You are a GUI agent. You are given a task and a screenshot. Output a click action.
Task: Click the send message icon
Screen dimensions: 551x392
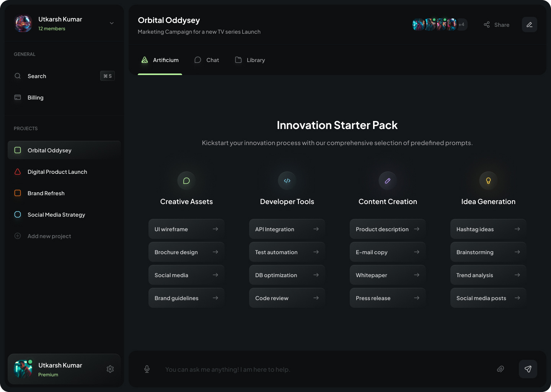click(528, 369)
